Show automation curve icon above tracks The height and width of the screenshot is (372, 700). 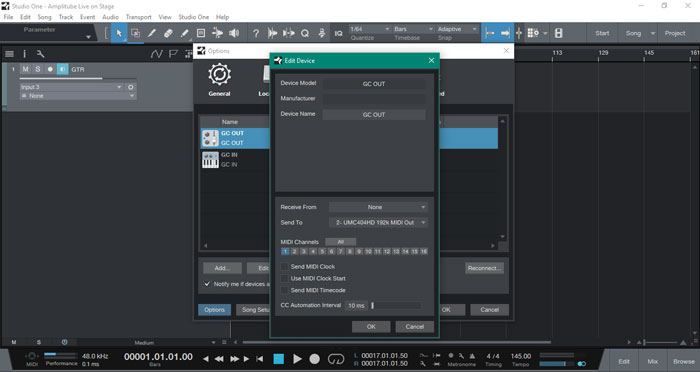point(156,54)
